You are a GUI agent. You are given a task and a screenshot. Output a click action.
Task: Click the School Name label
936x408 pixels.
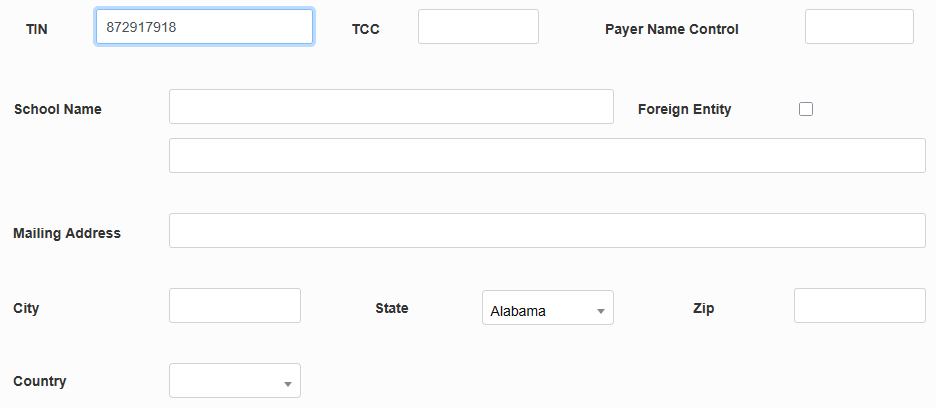[x=58, y=109]
